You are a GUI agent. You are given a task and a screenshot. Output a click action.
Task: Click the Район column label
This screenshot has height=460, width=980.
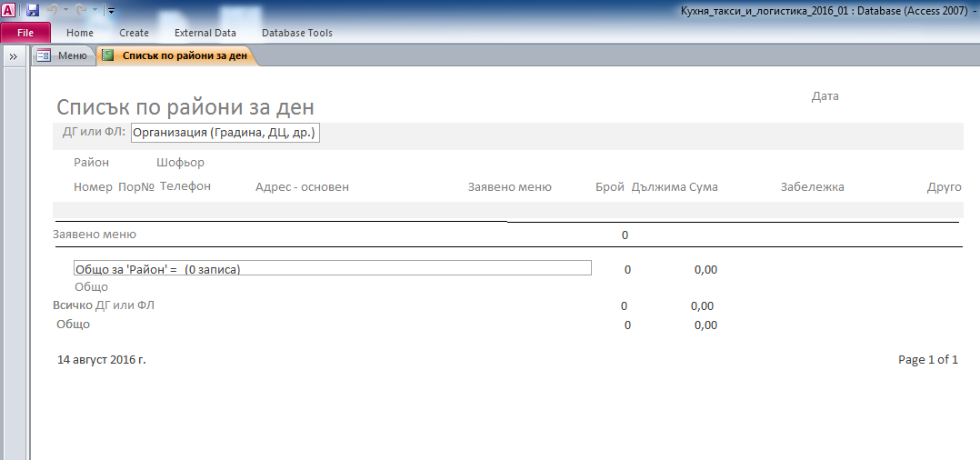(x=91, y=163)
